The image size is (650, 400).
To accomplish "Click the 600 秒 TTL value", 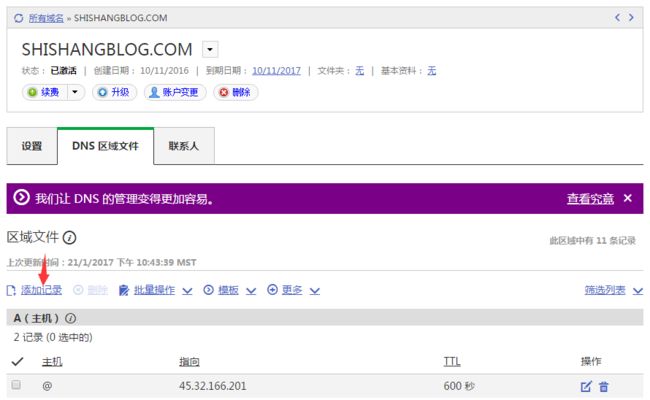I will pos(459,386).
